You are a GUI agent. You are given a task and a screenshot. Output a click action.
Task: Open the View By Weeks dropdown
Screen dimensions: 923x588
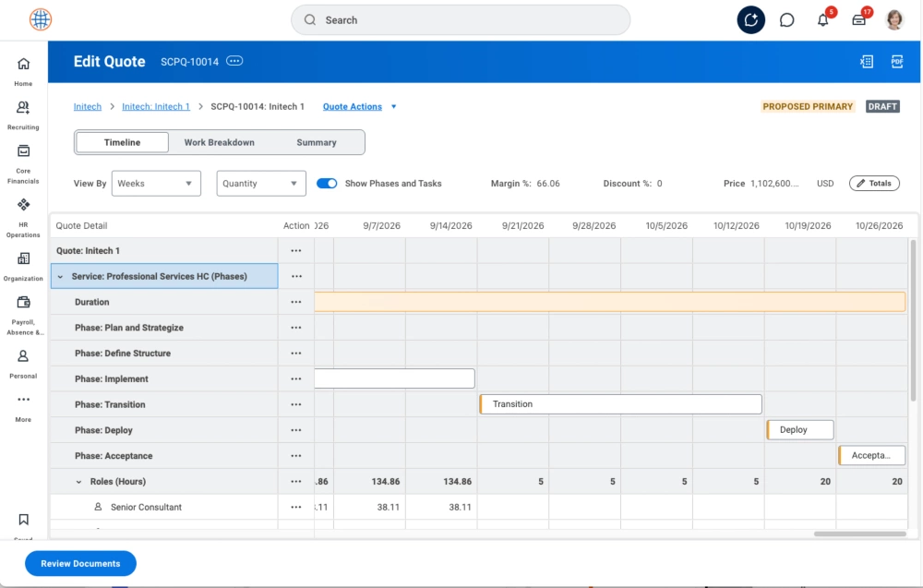(x=156, y=184)
